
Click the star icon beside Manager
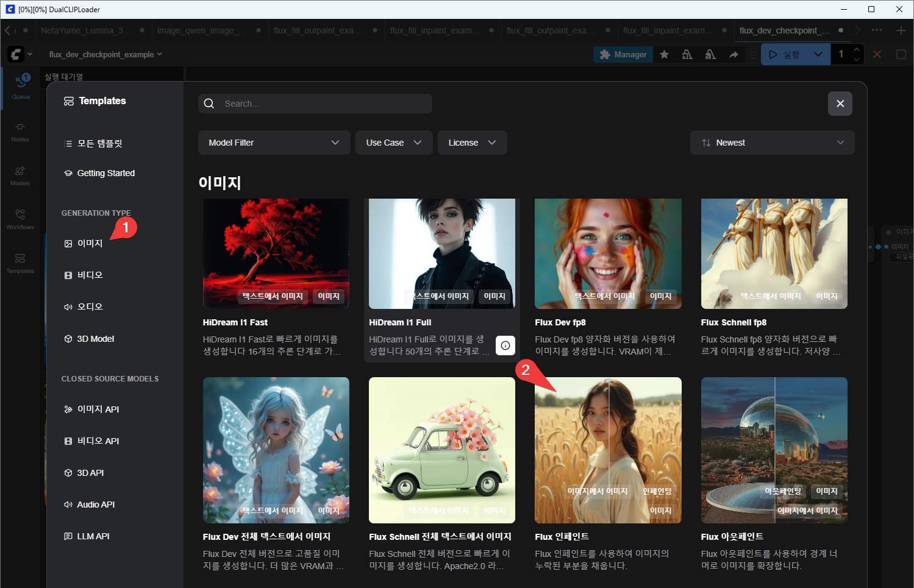coord(664,55)
